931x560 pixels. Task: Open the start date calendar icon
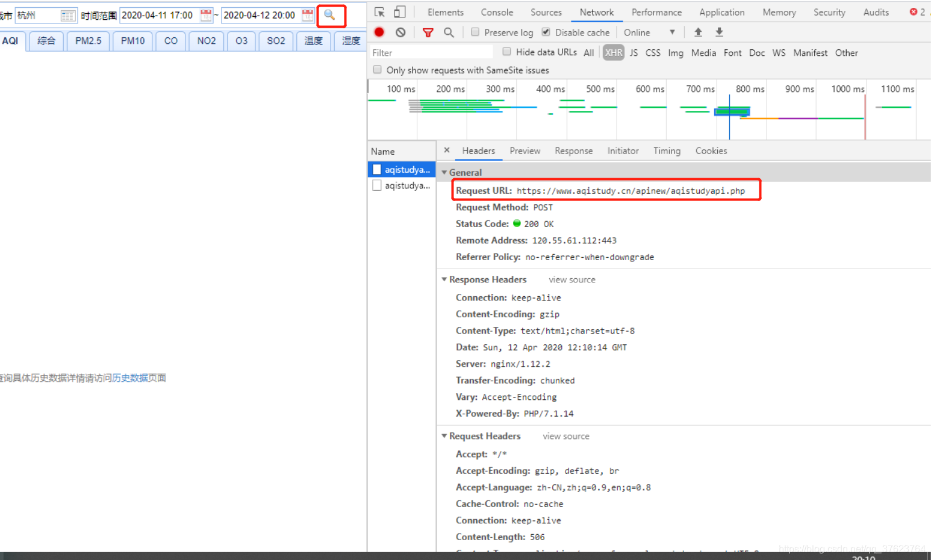tap(206, 15)
